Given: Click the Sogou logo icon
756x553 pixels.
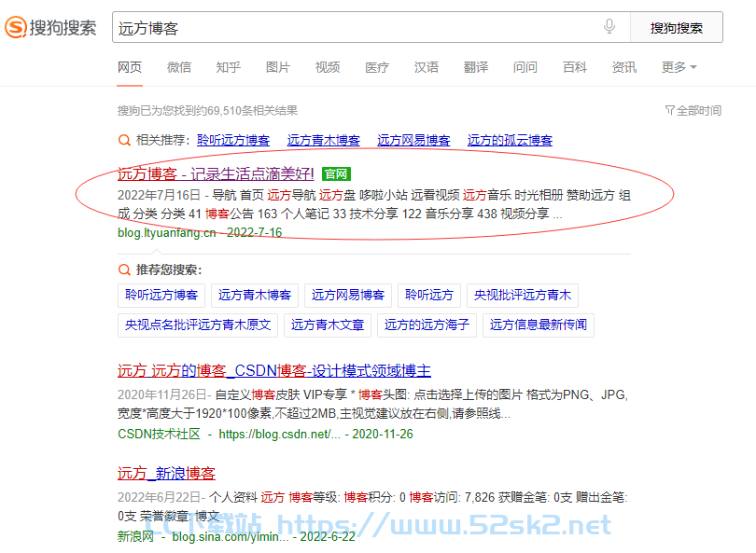Looking at the screenshot, I should click(16, 27).
